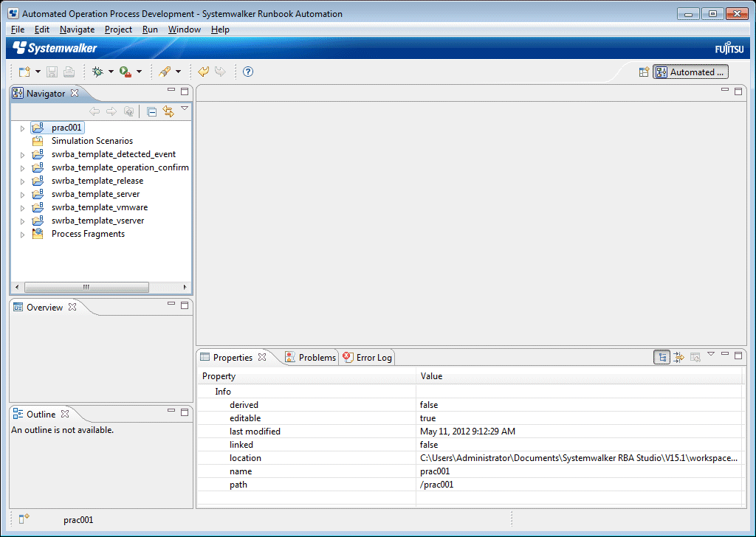Open the Navigator view menu triangle
This screenshot has height=537, width=756.
coord(184,109)
